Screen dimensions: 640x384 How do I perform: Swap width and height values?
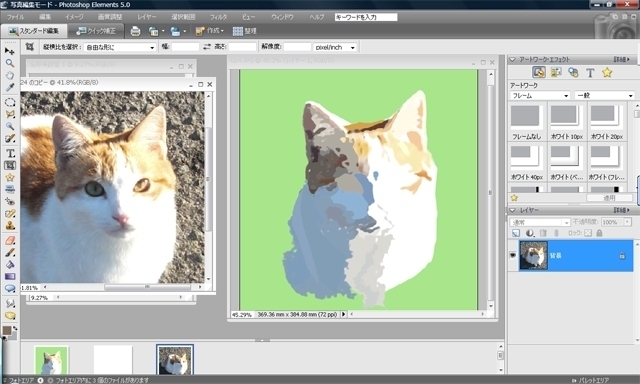tap(207, 47)
